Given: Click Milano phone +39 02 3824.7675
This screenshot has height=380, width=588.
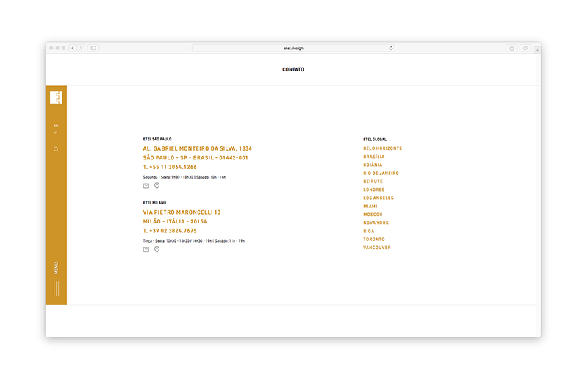Looking at the screenshot, I should pyautogui.click(x=170, y=231).
